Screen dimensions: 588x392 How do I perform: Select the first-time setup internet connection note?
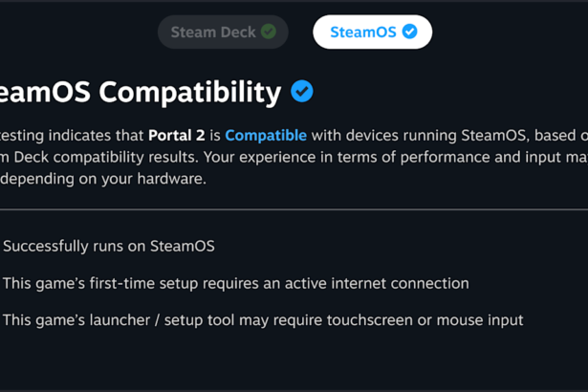[x=236, y=284]
